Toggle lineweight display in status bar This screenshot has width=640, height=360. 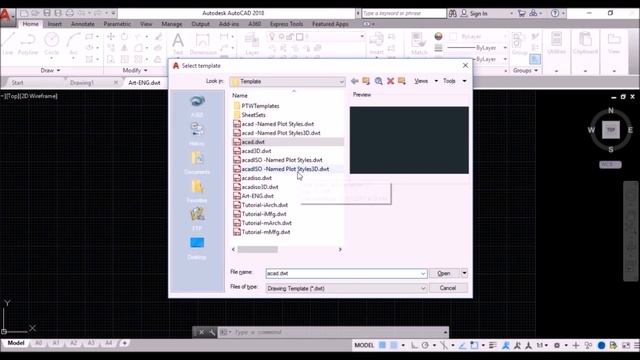pos(493,345)
